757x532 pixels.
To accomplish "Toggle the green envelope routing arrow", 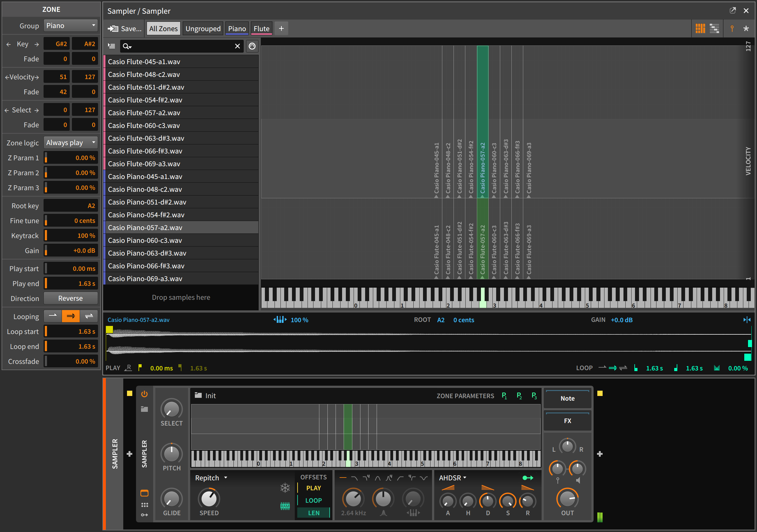I will [528, 478].
